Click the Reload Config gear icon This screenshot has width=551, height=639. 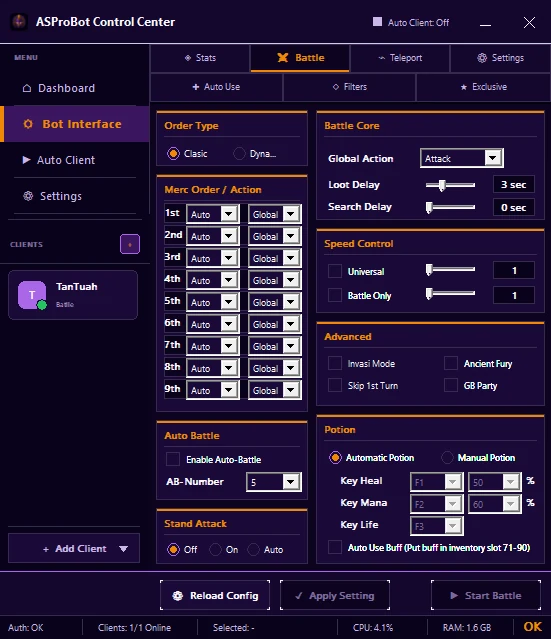pyautogui.click(x=178, y=596)
